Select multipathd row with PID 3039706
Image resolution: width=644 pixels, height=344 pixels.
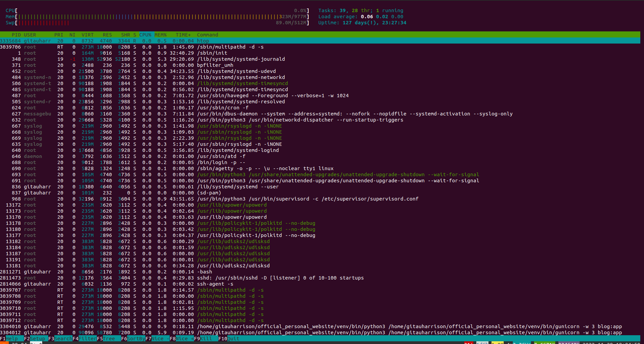pyautogui.click(x=320, y=47)
